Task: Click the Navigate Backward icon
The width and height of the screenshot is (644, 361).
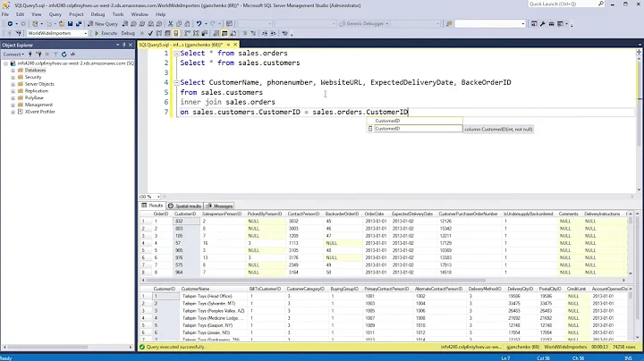Action: 10,24
